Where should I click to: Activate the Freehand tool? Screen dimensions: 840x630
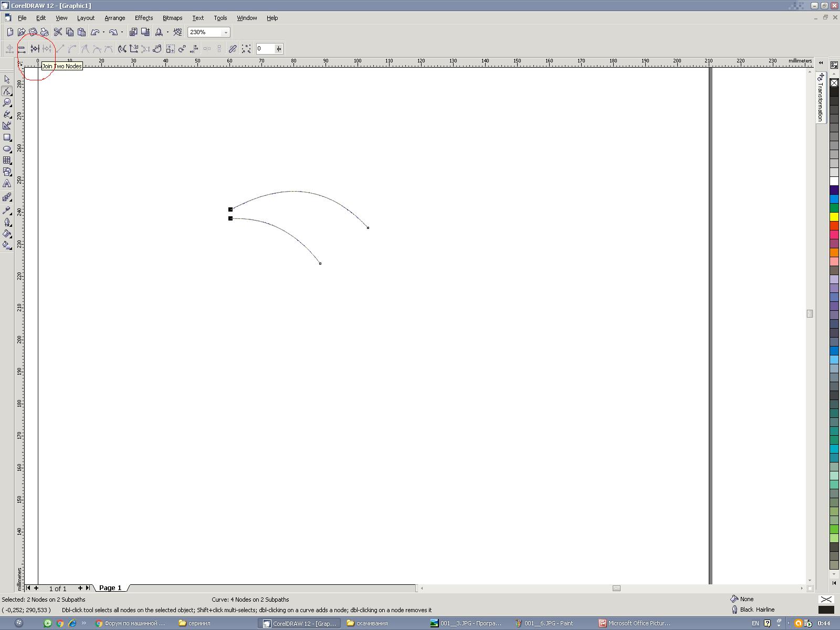(7, 114)
